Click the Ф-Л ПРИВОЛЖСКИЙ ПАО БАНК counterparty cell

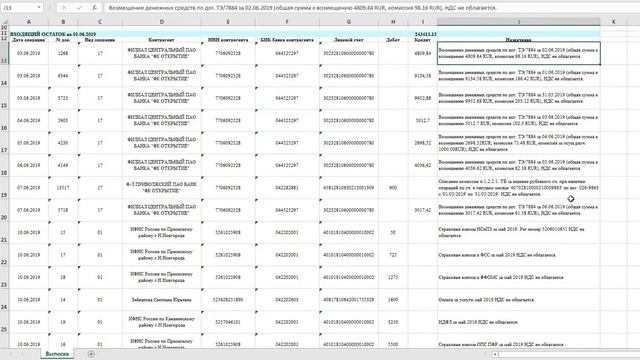click(162, 188)
